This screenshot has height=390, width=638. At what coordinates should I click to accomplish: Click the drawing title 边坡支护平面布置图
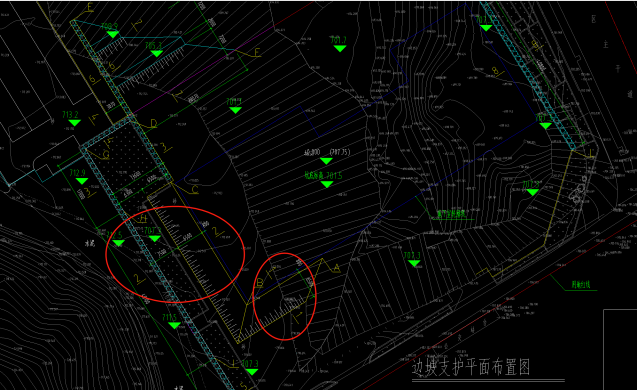coord(471,368)
